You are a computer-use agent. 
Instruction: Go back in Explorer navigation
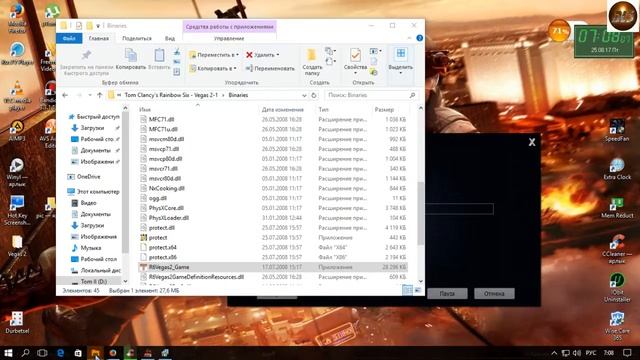65,95
